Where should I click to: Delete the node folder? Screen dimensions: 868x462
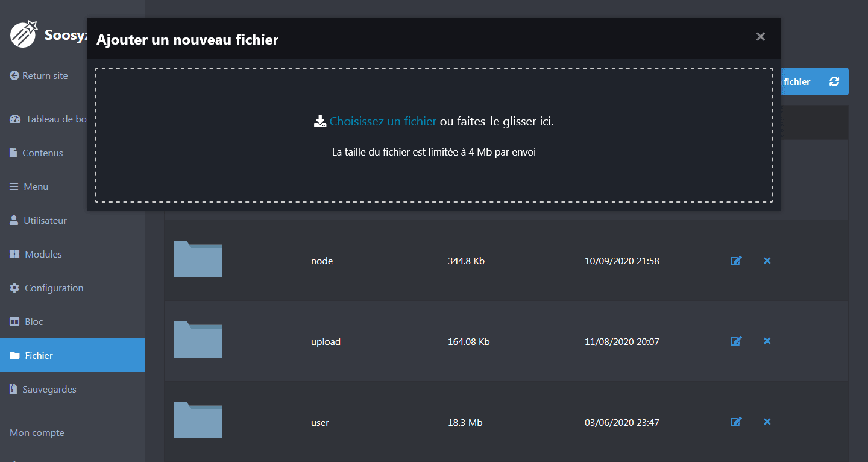767,261
